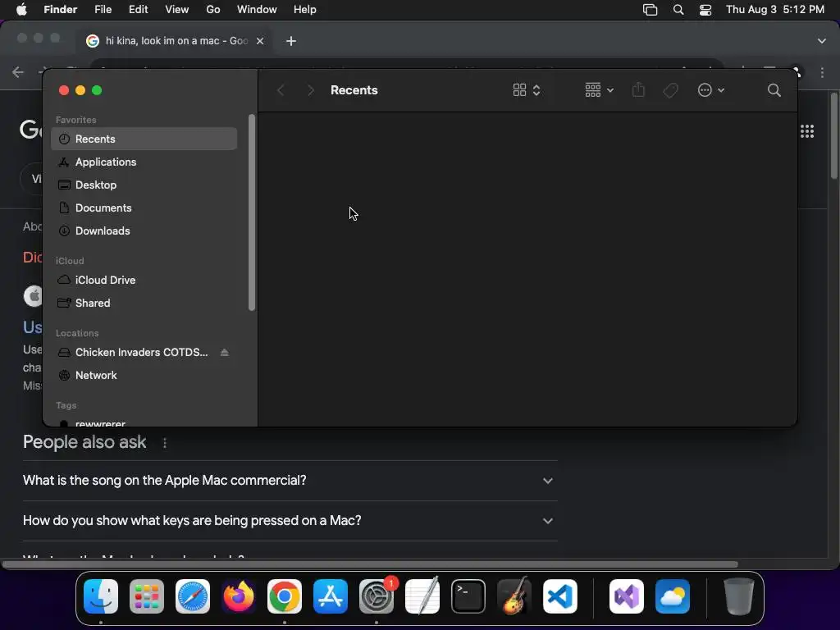Open App Store from the Dock
Image resolution: width=840 pixels, height=630 pixels.
coord(331,596)
